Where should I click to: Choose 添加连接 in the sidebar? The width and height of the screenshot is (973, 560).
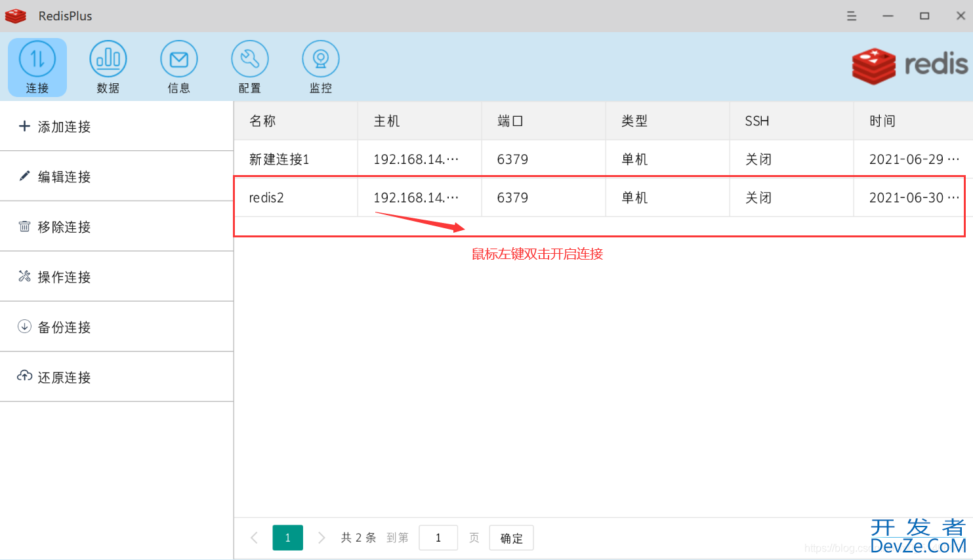117,126
